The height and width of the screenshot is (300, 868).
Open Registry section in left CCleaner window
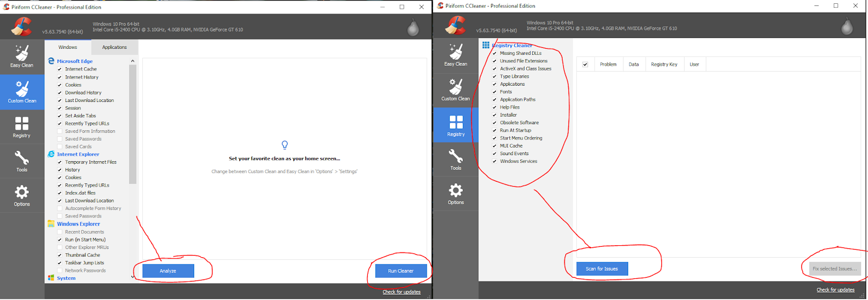click(22, 127)
